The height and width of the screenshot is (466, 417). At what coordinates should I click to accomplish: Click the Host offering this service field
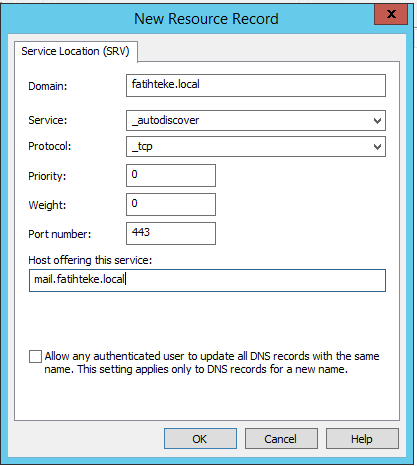207,280
